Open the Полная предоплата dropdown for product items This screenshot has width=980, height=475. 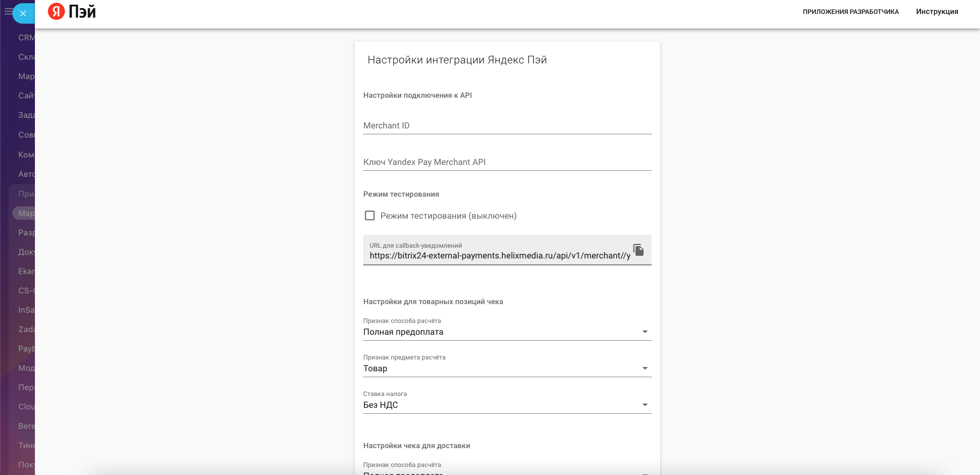click(507, 332)
